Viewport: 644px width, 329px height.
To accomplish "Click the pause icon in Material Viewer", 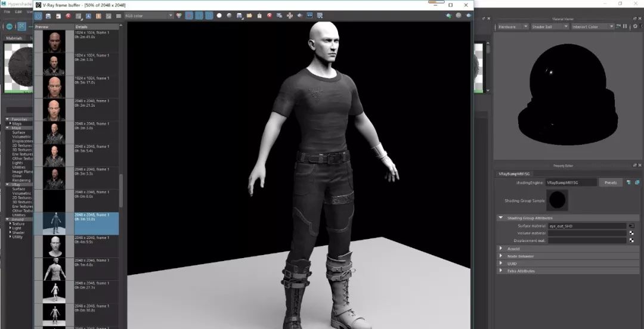I will point(625,26).
